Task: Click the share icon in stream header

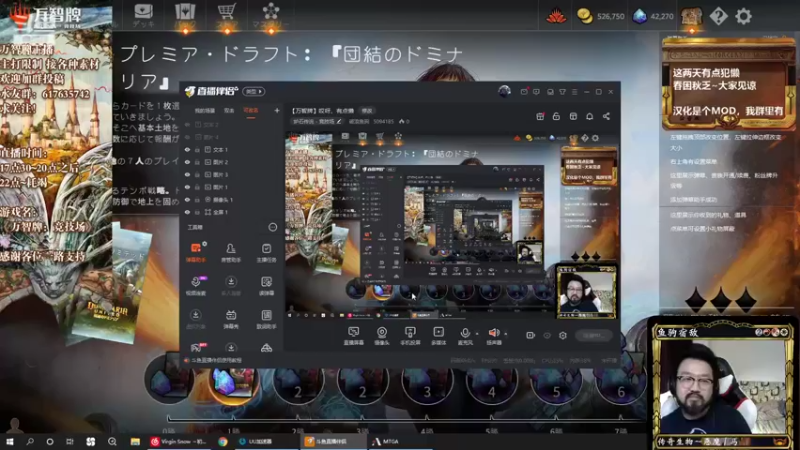Action: pos(606,116)
